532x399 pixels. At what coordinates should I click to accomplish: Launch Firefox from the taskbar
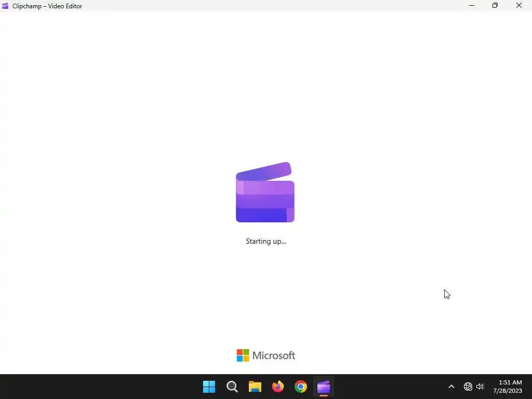pos(278,387)
